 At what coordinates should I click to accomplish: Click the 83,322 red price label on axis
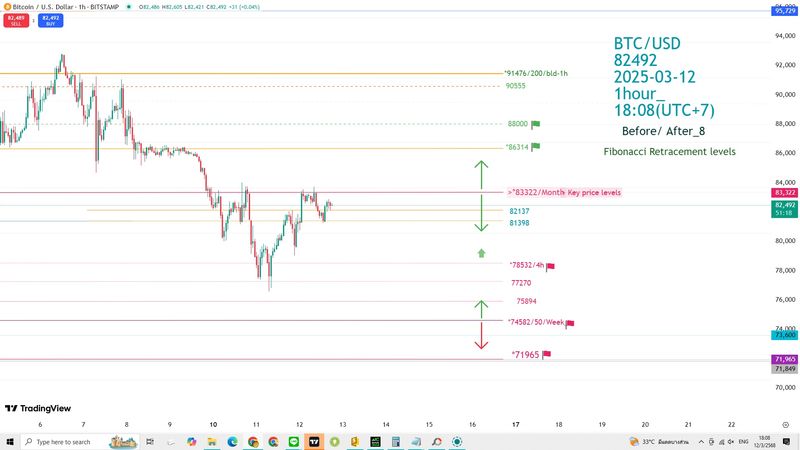click(784, 192)
